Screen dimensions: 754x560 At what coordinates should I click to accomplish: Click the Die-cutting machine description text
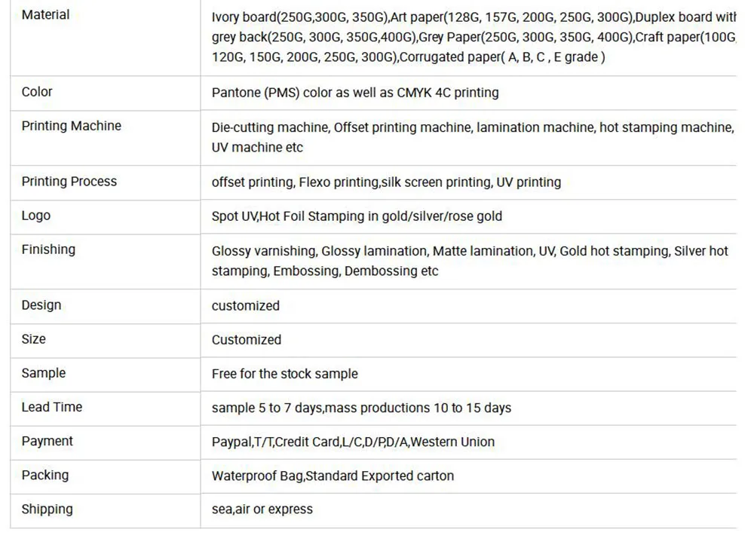click(x=472, y=137)
